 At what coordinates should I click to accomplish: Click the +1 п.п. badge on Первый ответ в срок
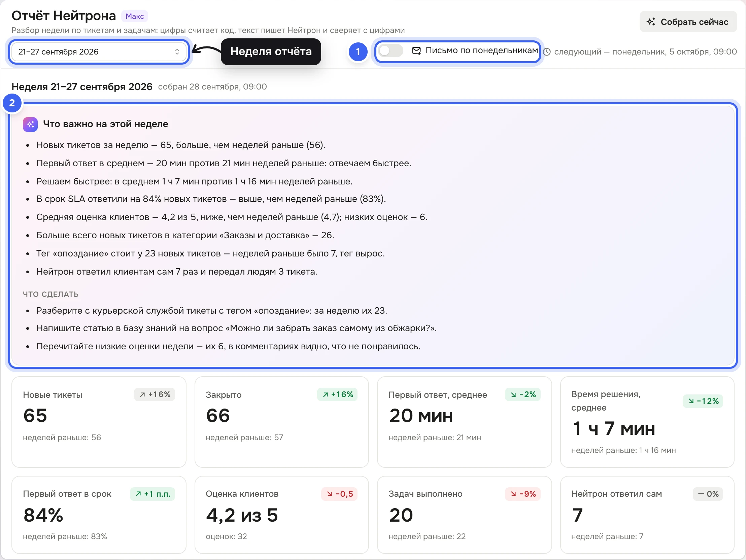[x=152, y=494]
